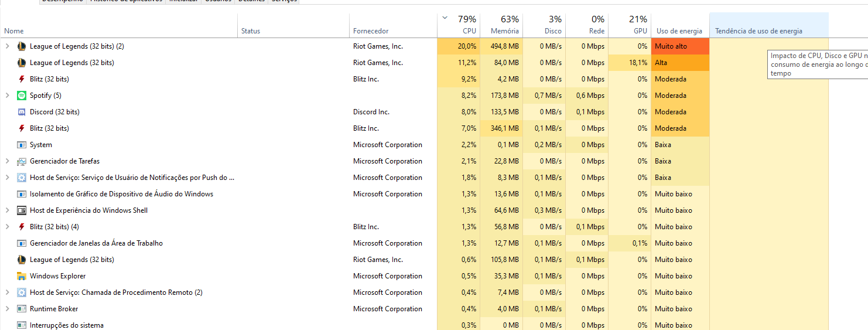The height and width of the screenshot is (330, 868).
Task: Expand Host de Experiência do Windows Shell
Action: coord(7,210)
